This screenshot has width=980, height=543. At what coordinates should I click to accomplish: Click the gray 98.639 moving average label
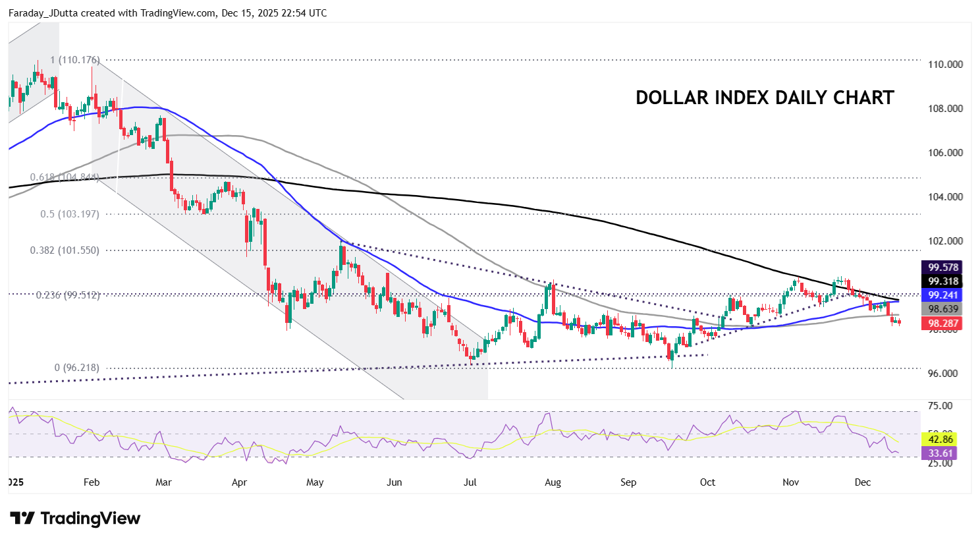(x=943, y=309)
